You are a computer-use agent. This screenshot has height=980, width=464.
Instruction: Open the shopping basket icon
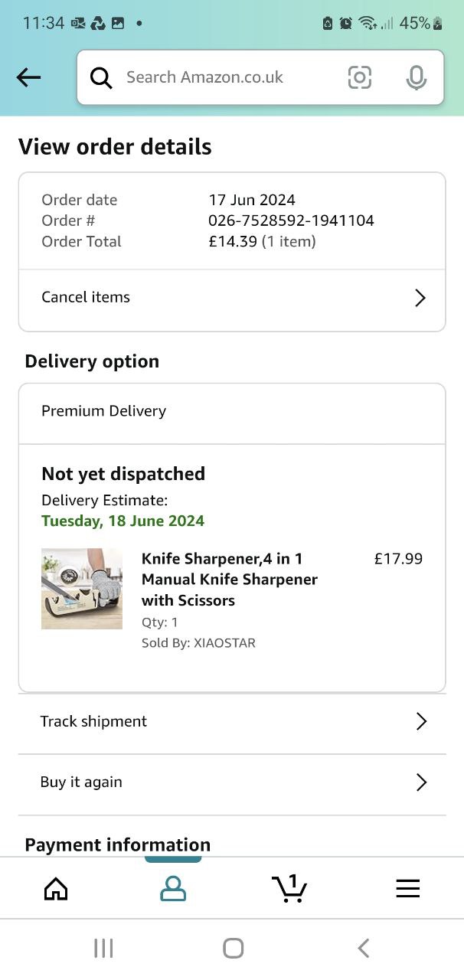pos(289,888)
